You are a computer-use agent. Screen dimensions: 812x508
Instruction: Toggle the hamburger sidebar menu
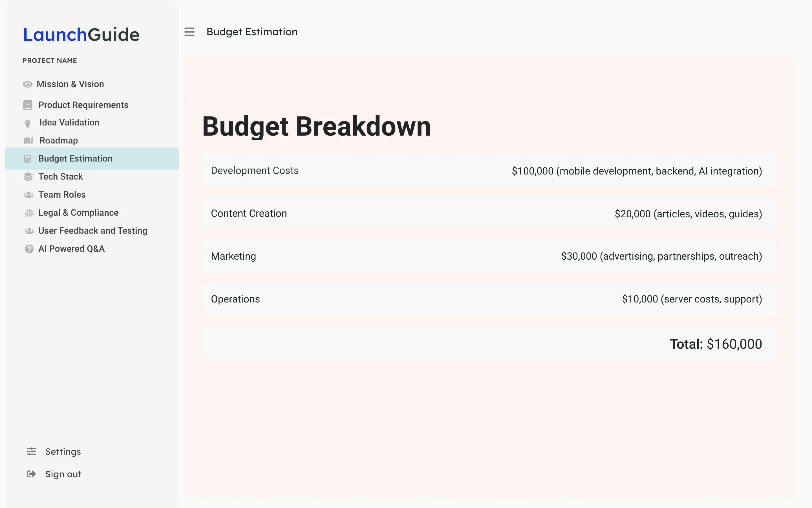click(189, 32)
